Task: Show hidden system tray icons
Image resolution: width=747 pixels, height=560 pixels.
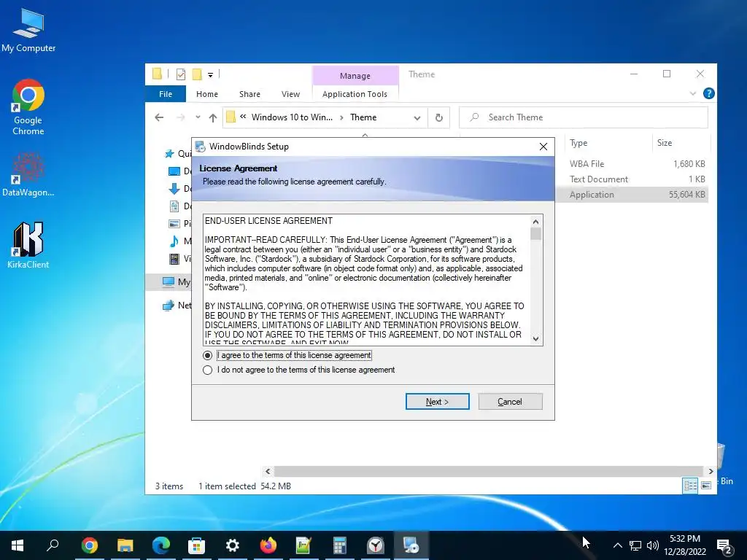Action: point(617,545)
